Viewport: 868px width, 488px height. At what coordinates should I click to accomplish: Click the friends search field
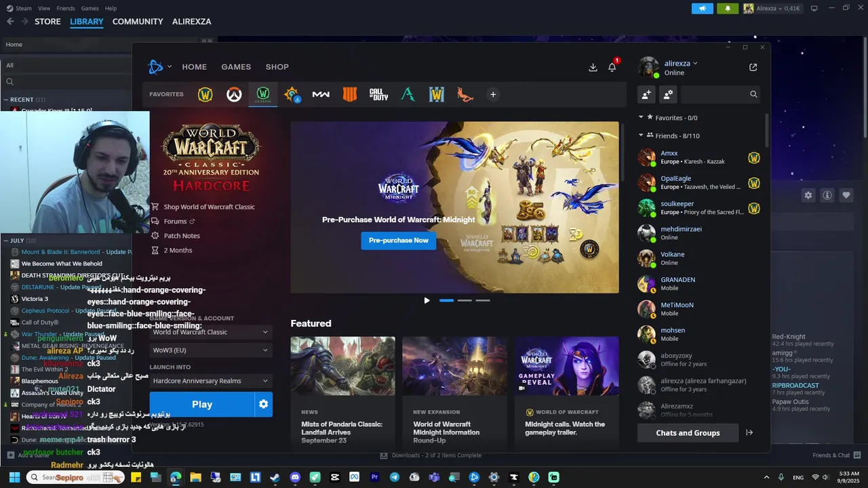(720, 94)
